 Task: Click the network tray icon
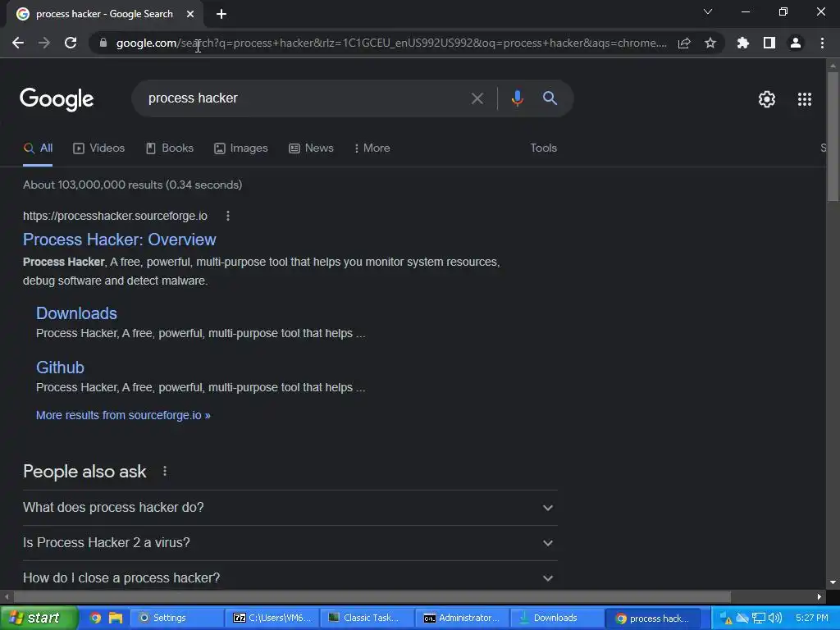759,619
